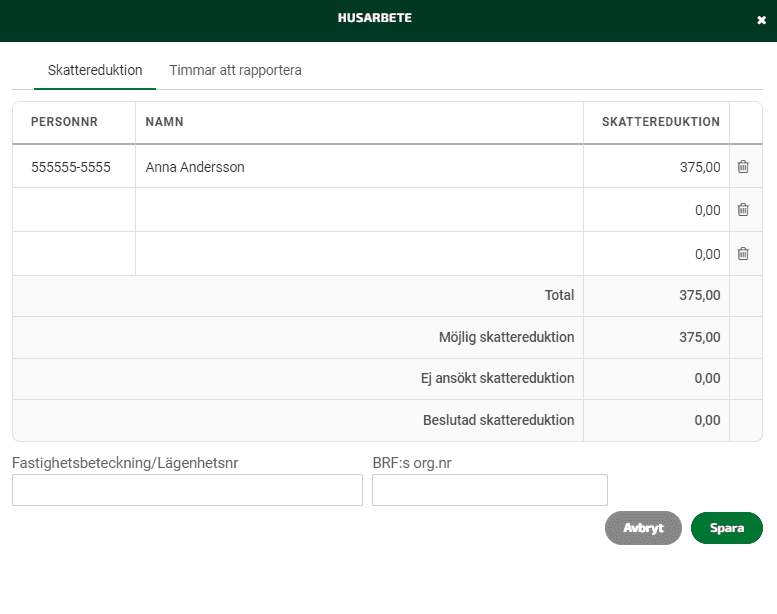The width and height of the screenshot is (777, 614).
Task: Click the Ej ansökt skattereduktion label
Action: [498, 379]
